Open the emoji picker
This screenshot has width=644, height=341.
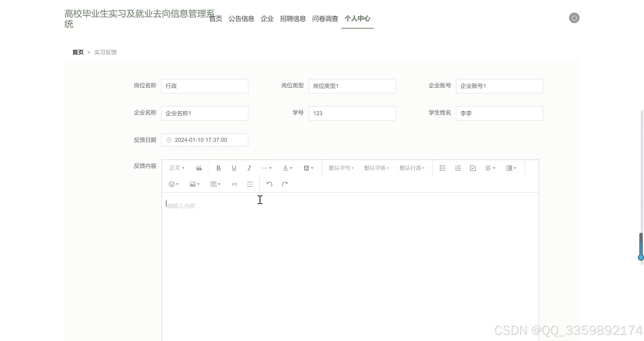pos(174,184)
